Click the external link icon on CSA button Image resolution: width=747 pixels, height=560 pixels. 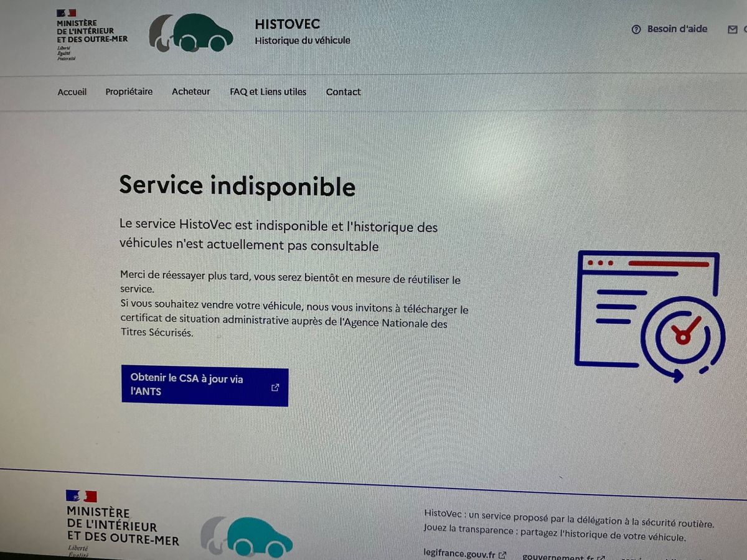(x=275, y=388)
